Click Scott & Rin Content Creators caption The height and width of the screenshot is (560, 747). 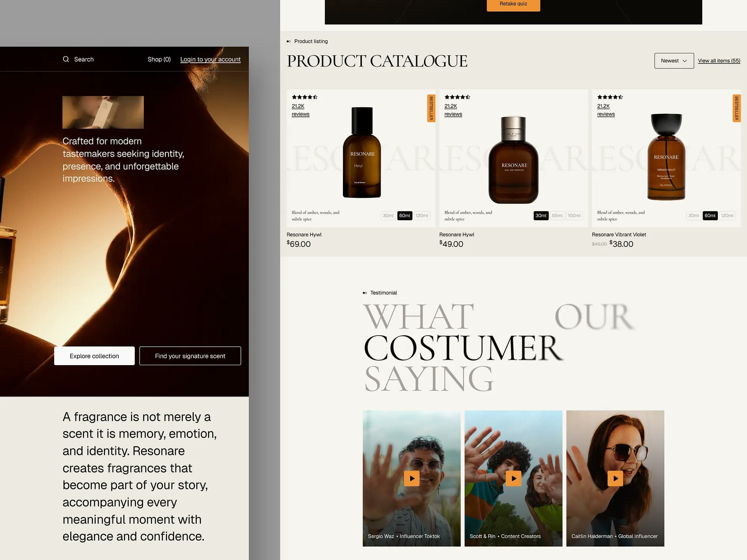pos(505,536)
